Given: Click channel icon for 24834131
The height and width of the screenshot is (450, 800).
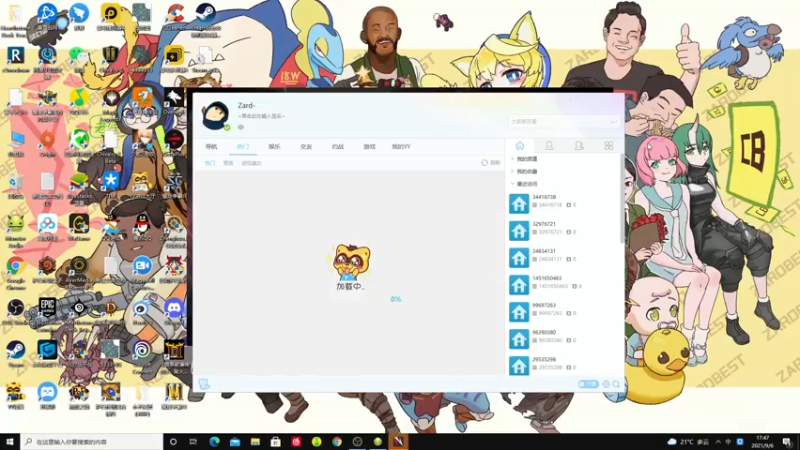Looking at the screenshot, I should pyautogui.click(x=519, y=258).
